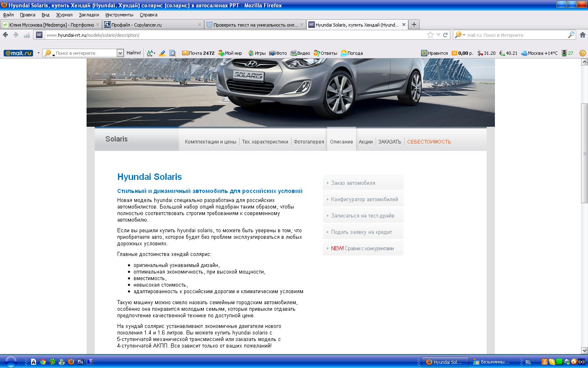Click the Mail.ru logo on the toolbar
Screen dimensions: 588x368
pos(18,53)
